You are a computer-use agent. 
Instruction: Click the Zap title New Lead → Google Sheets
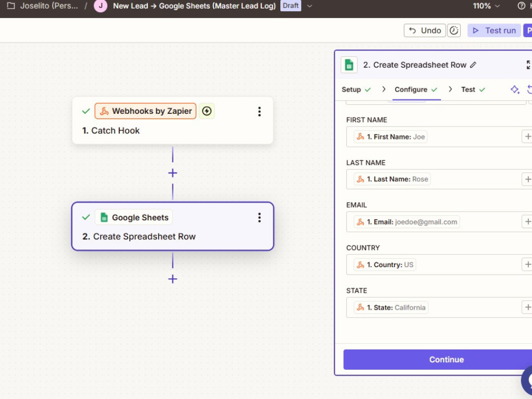tap(194, 6)
